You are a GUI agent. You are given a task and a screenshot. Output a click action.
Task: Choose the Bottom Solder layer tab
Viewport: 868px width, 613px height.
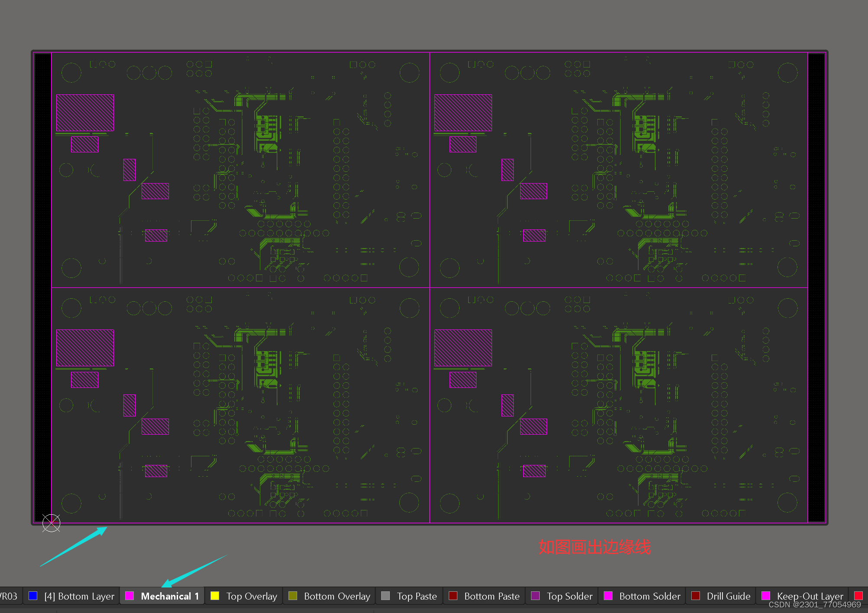point(650,596)
